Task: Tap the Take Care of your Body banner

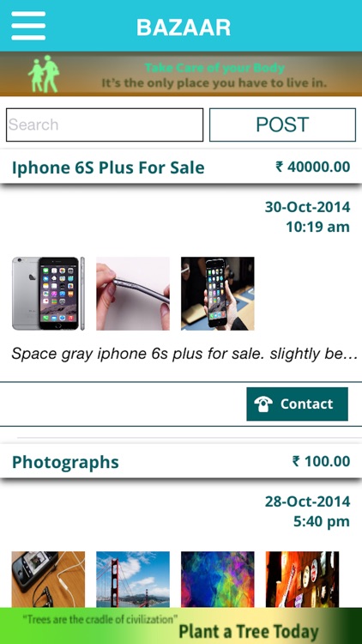Action: click(181, 74)
